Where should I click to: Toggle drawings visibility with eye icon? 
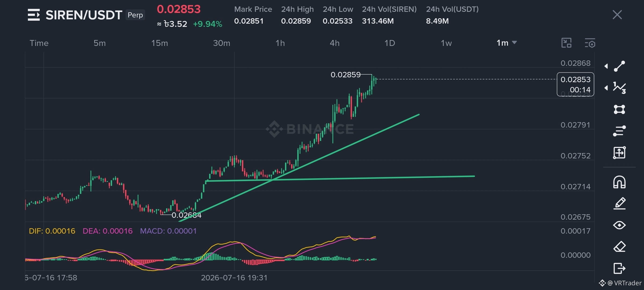coord(619,225)
